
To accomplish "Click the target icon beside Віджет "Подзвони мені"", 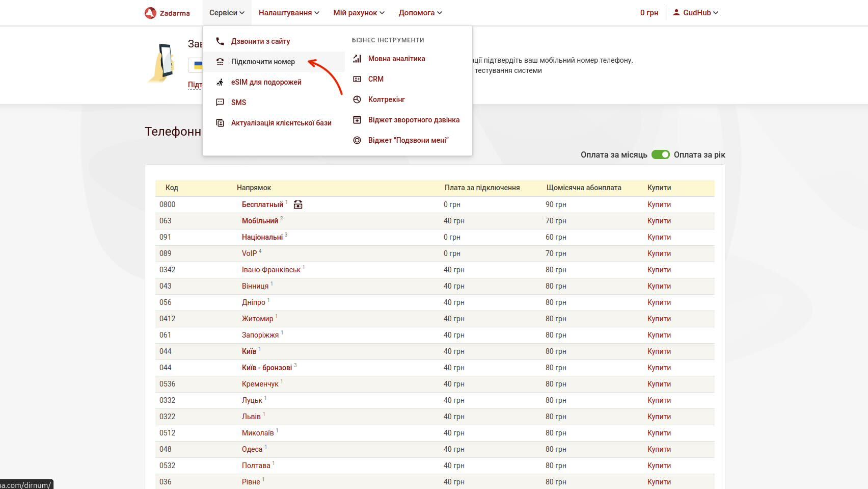I will click(357, 140).
